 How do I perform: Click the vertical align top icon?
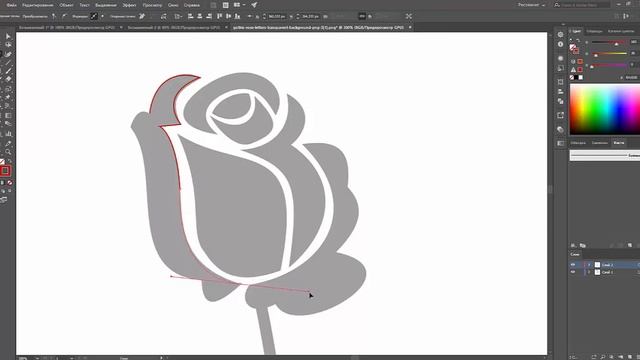tap(219, 16)
